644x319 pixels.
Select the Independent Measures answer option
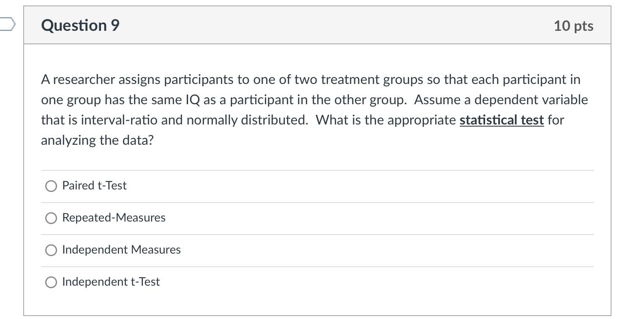[51, 250]
